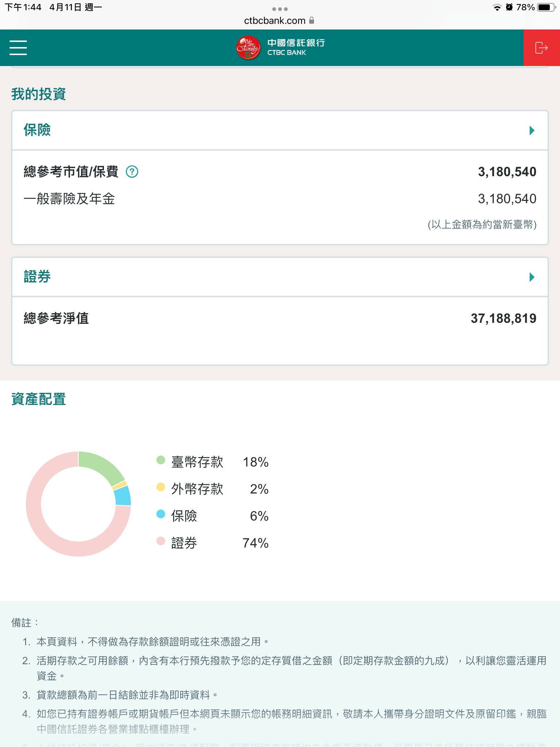560x747 pixels.
Task: Tap the ctbcbank.com address bar
Action: pos(274,21)
